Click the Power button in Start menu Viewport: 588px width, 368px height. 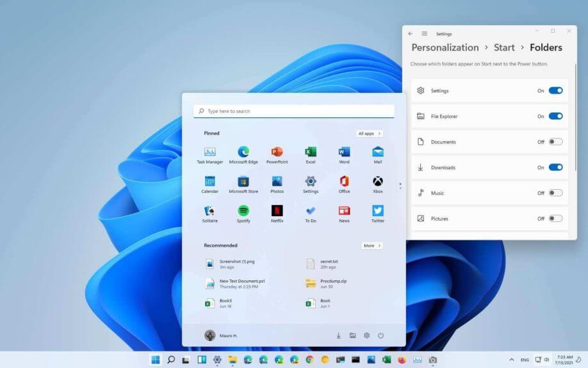point(380,335)
